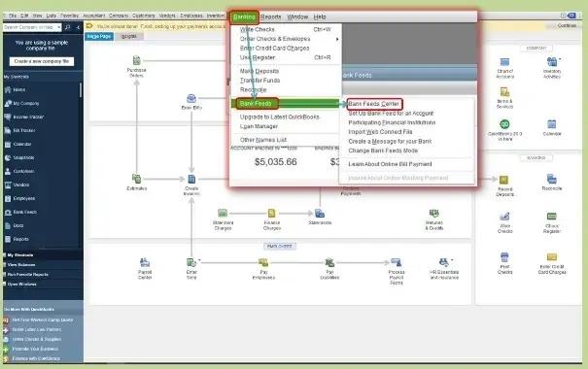Open the Purchase Orders icon

click(136, 60)
